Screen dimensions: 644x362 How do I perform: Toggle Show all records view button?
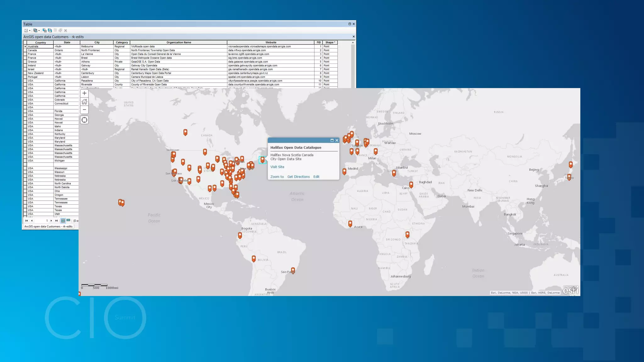[63, 221]
